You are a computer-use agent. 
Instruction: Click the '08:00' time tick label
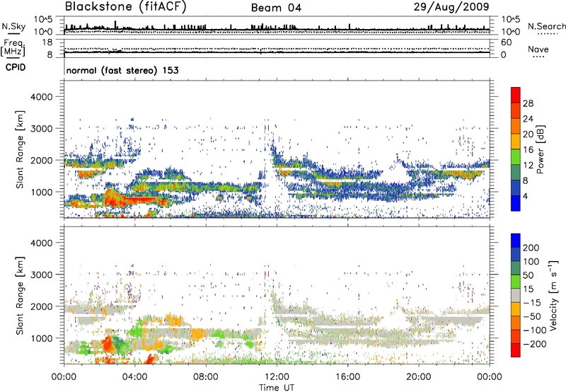(206, 377)
